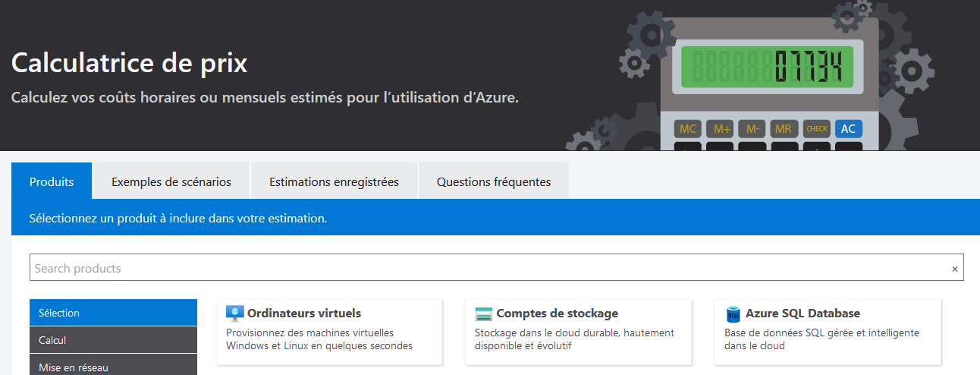Image resolution: width=980 pixels, height=375 pixels.
Task: Click the calculator M+ key
Action: (x=721, y=128)
